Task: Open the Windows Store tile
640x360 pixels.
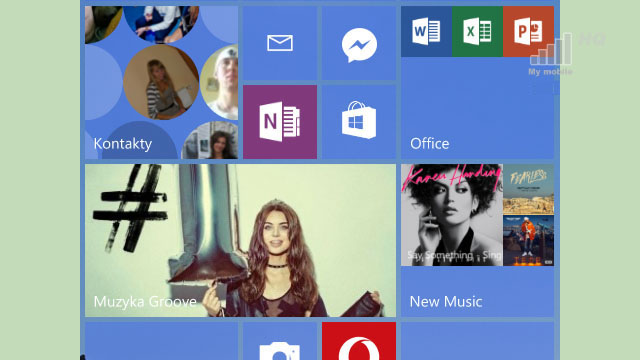Action: [x=359, y=122]
